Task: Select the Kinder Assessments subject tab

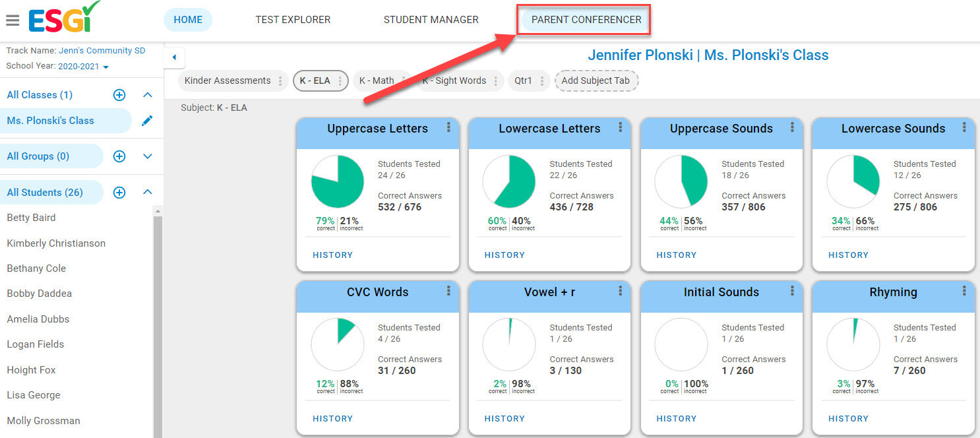Action: 228,81
